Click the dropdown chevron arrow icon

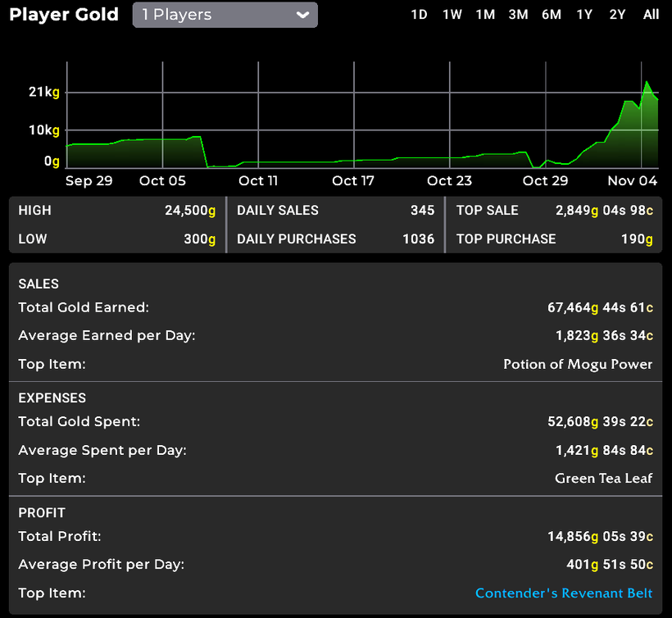(302, 15)
